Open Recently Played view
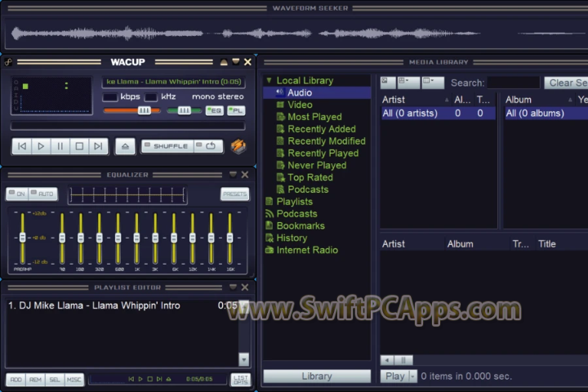This screenshot has height=392, width=588. tap(323, 153)
